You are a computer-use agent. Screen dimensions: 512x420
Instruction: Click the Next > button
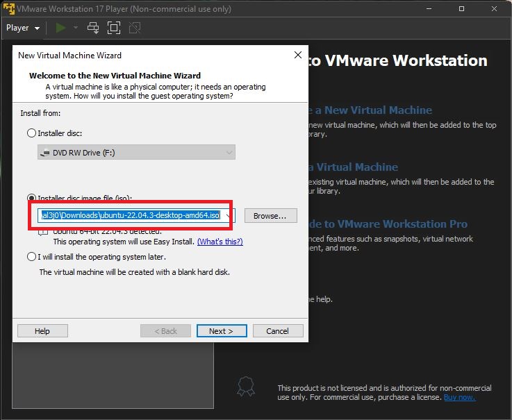click(222, 331)
